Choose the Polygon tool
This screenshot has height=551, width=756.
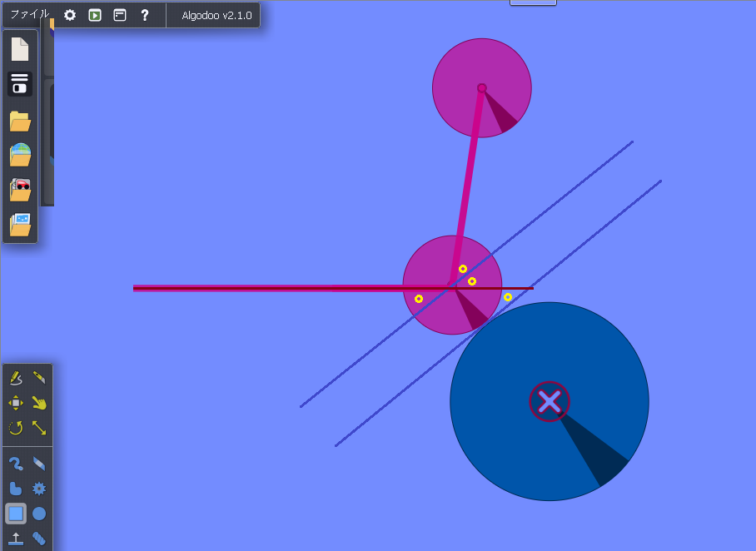(x=16, y=489)
